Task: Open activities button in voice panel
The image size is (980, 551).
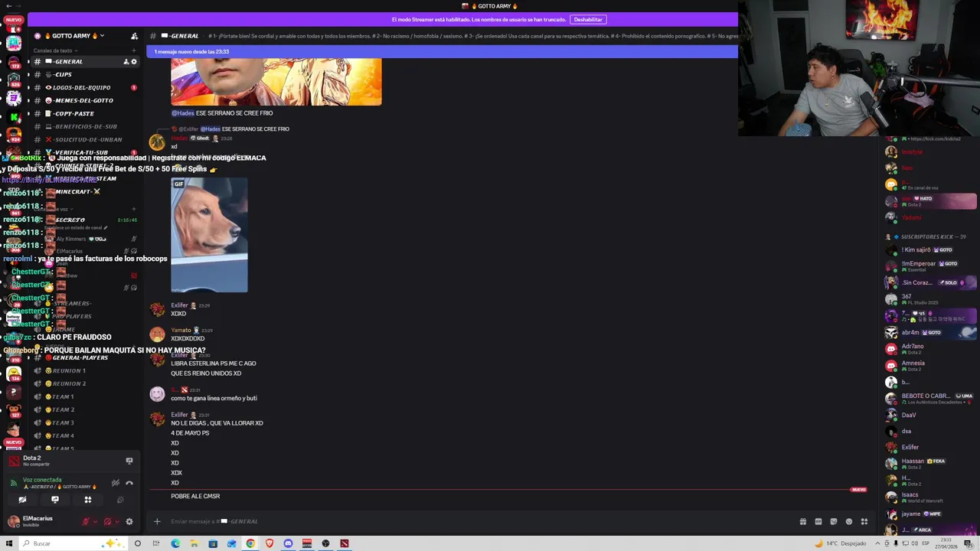Action: 88,500
